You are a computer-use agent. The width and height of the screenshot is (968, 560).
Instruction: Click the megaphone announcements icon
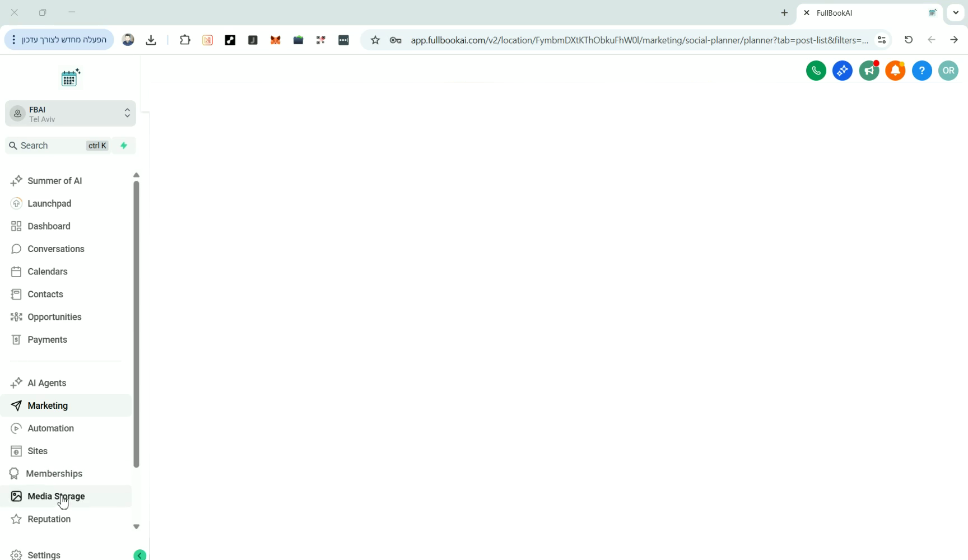tap(869, 71)
